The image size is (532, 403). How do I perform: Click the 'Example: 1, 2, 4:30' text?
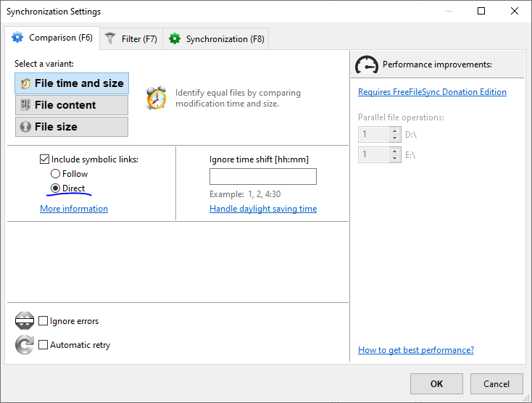(245, 194)
